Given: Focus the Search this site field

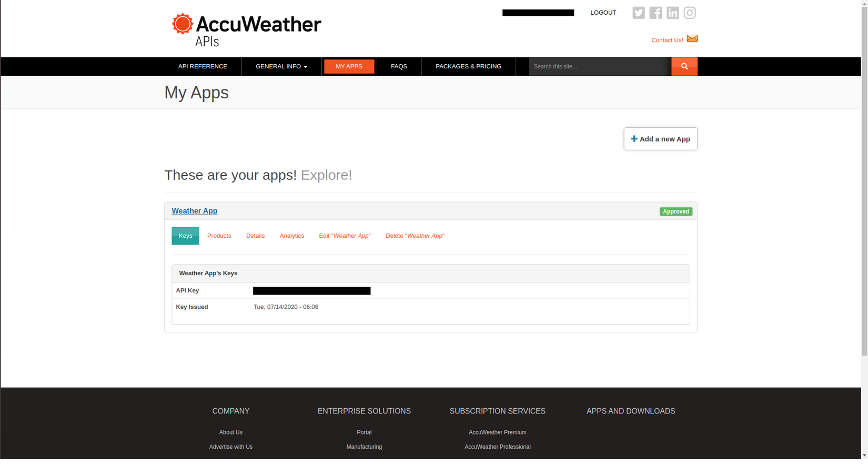Looking at the screenshot, I should point(600,66).
